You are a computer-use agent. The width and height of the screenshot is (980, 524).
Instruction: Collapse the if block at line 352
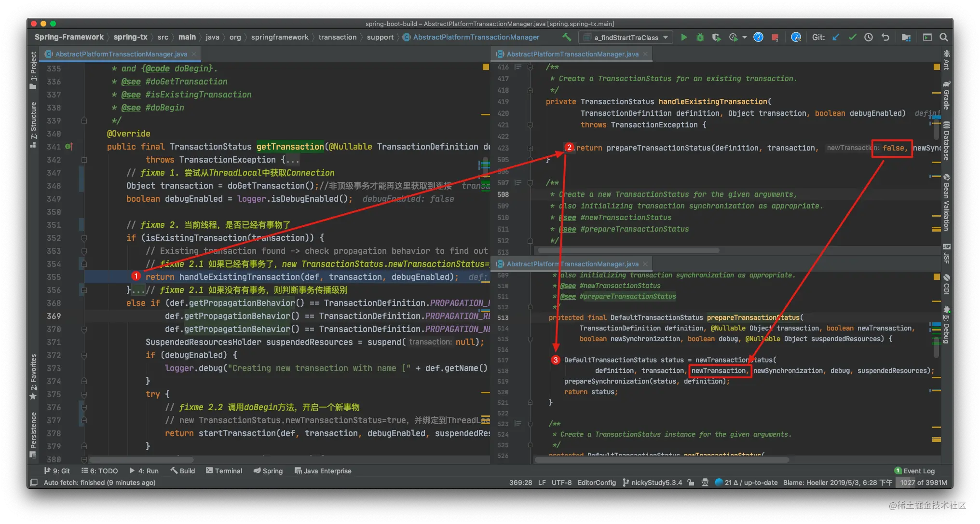pos(84,238)
